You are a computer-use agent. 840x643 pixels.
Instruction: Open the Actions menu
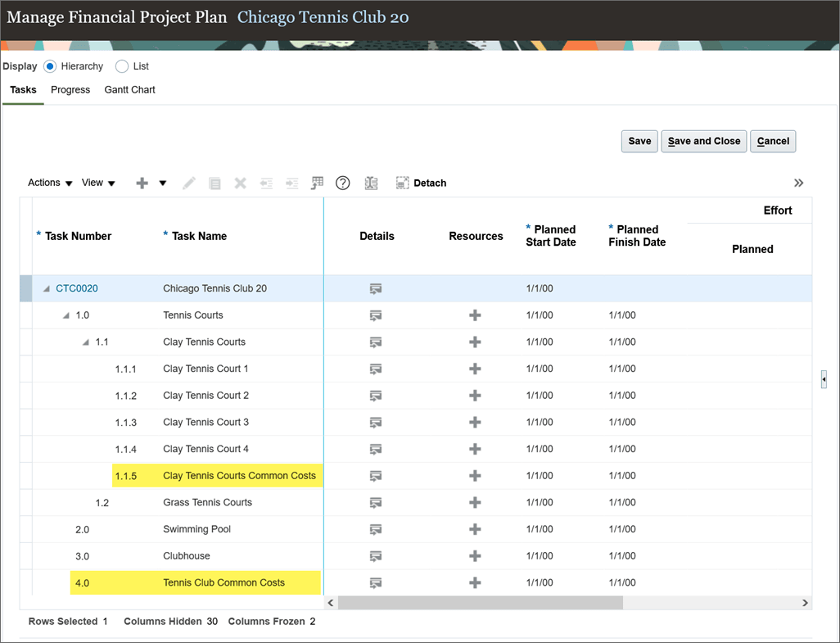point(44,183)
